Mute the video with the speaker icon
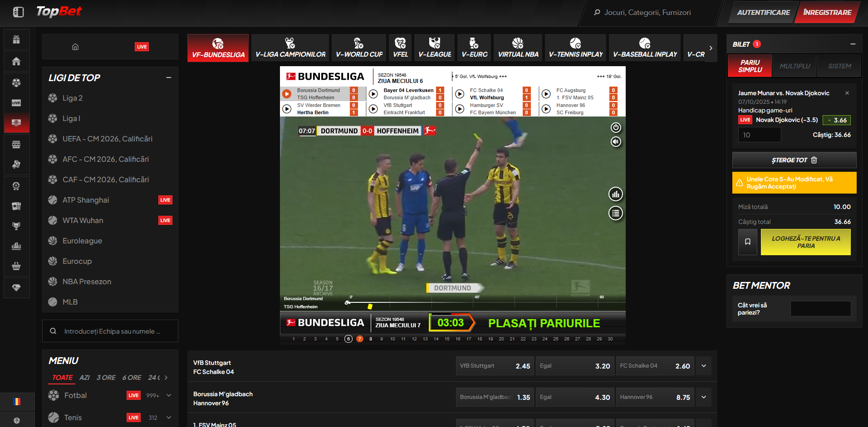This screenshot has height=427, width=868. [615, 142]
